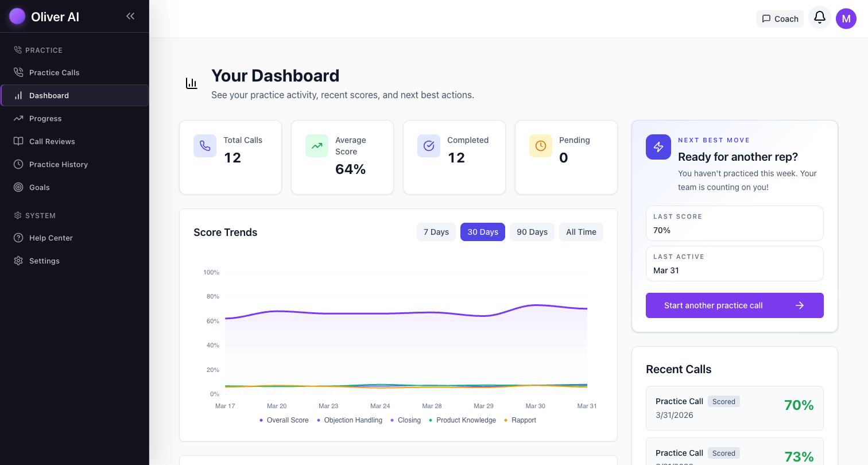Click the Your Dashboard title
Screen dimensions: 868x465
point(275,76)
